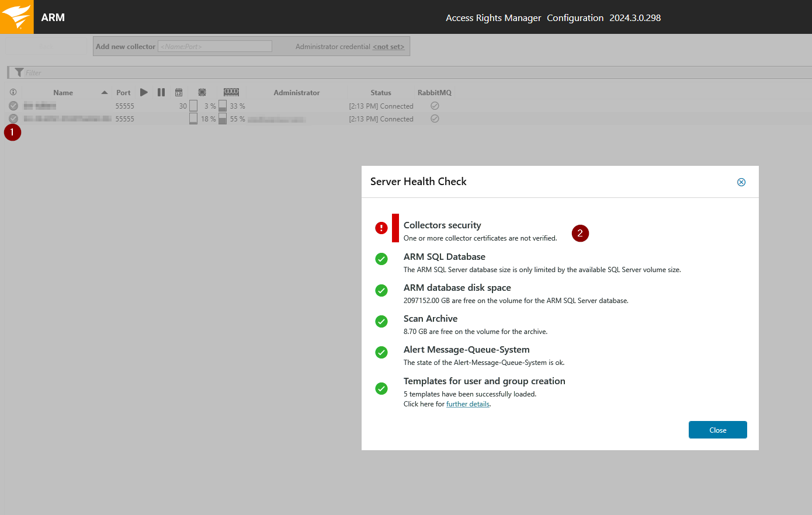Screen dimensions: 812x515
Task: Click the first collector's blurred name
Action: [40, 106]
